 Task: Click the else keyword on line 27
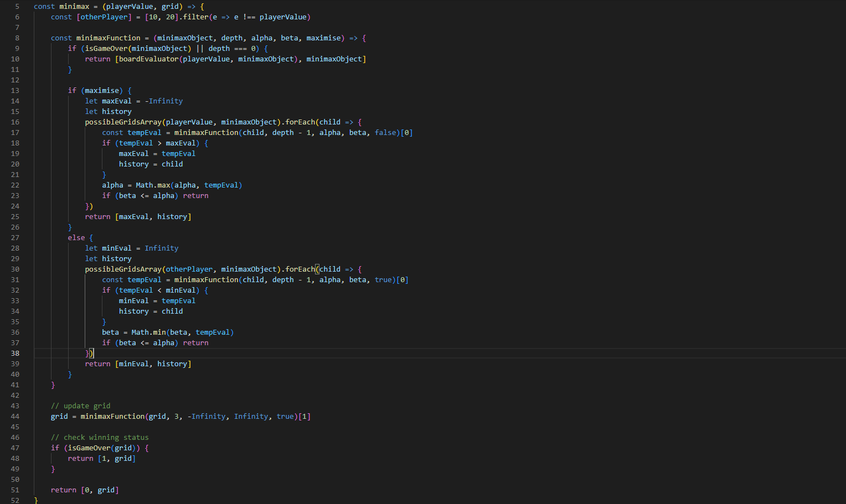pyautogui.click(x=76, y=237)
